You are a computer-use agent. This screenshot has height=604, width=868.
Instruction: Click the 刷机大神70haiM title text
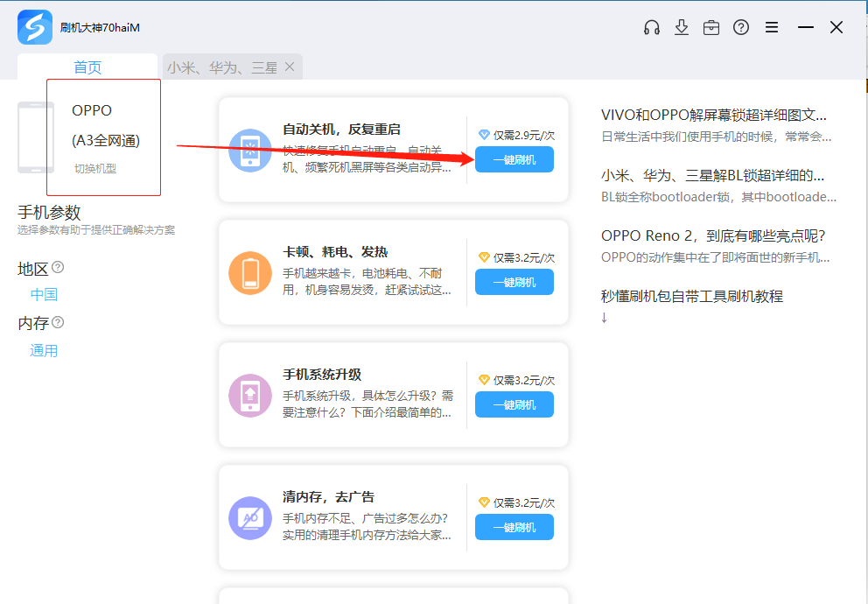point(100,27)
